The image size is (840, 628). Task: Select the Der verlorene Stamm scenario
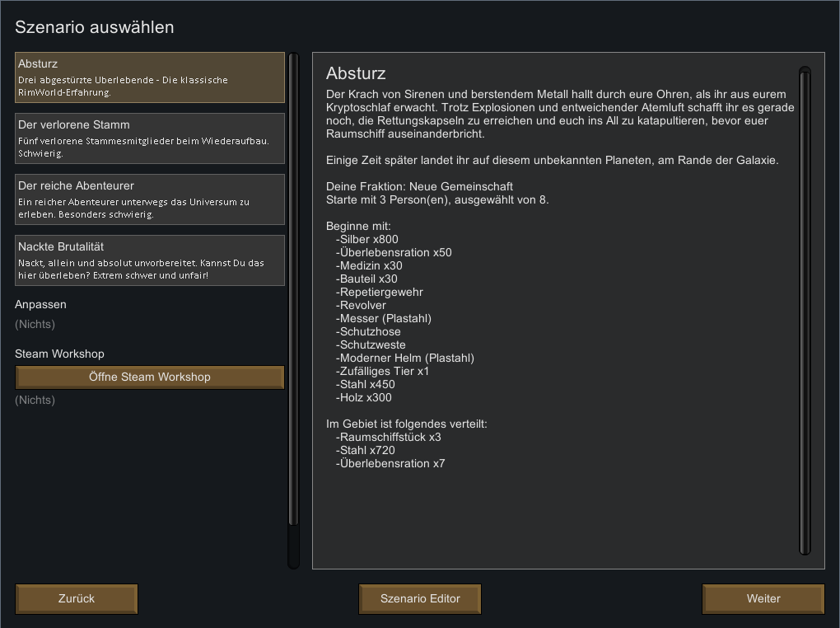pyautogui.click(x=149, y=138)
